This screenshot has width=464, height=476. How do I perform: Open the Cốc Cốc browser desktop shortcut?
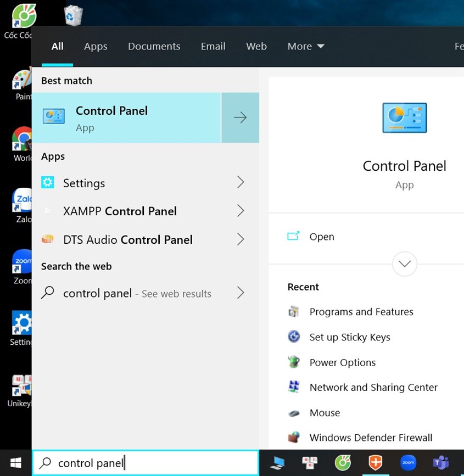(x=21, y=21)
